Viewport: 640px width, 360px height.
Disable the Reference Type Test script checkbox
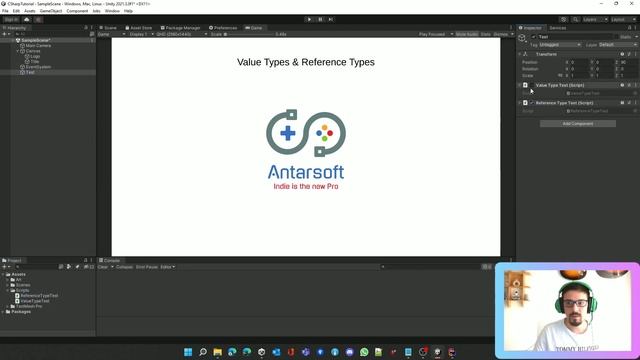click(531, 103)
